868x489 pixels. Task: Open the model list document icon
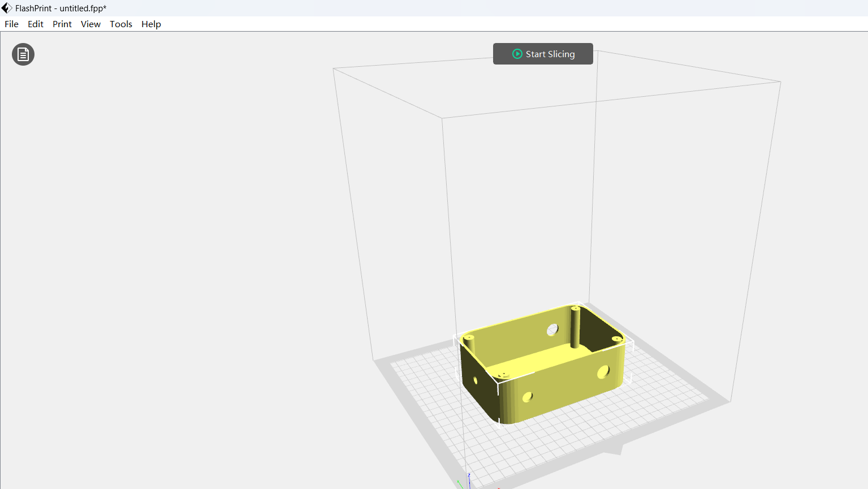[x=23, y=54]
